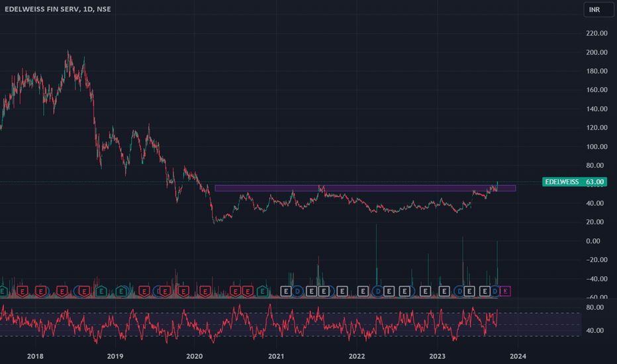
Task: Click the 2018 label on time axis
Action: 35,356
